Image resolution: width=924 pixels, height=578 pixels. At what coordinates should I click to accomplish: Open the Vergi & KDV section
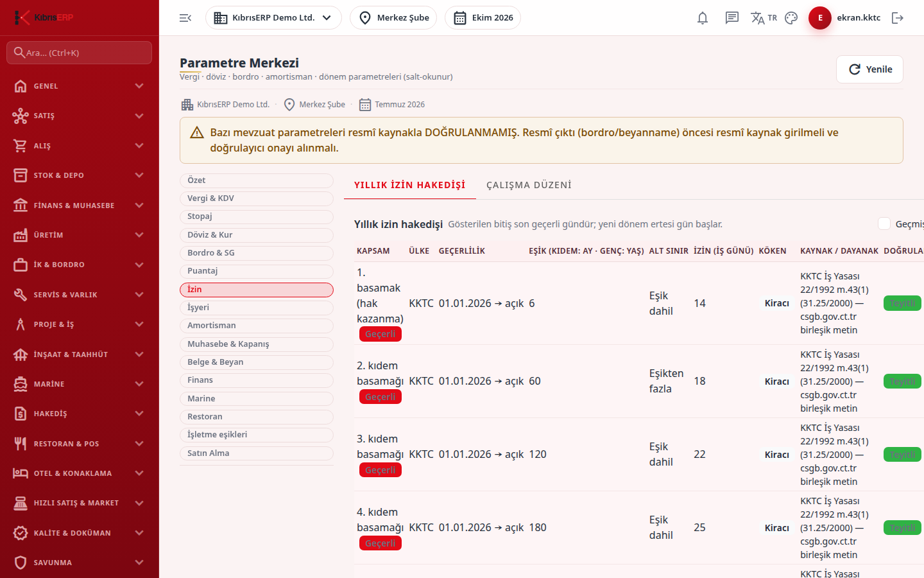tap(257, 198)
